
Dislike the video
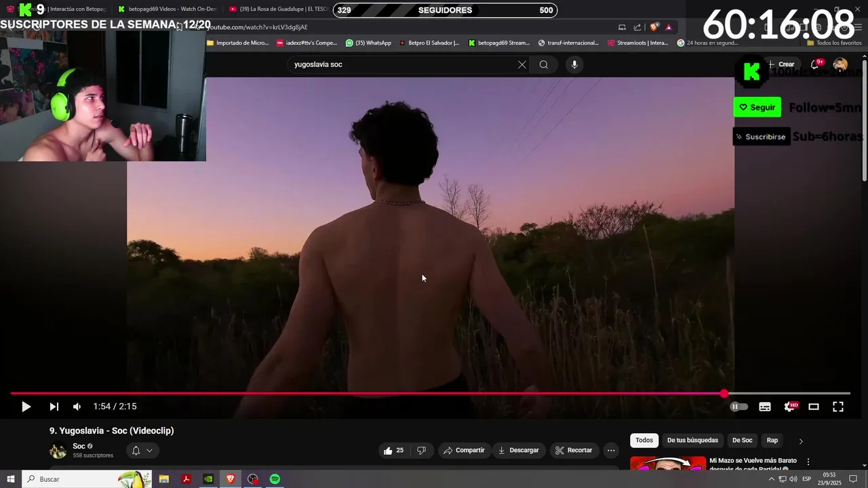coord(421,450)
